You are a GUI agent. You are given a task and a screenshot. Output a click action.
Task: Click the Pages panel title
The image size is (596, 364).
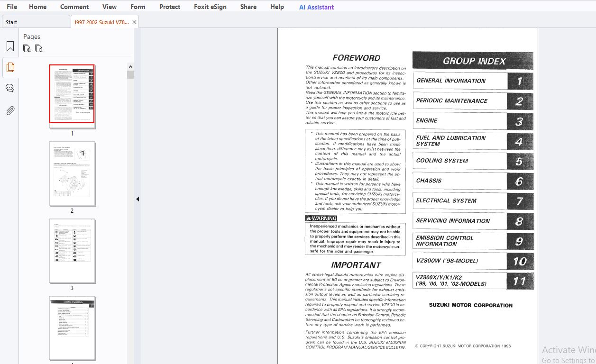pos(32,36)
